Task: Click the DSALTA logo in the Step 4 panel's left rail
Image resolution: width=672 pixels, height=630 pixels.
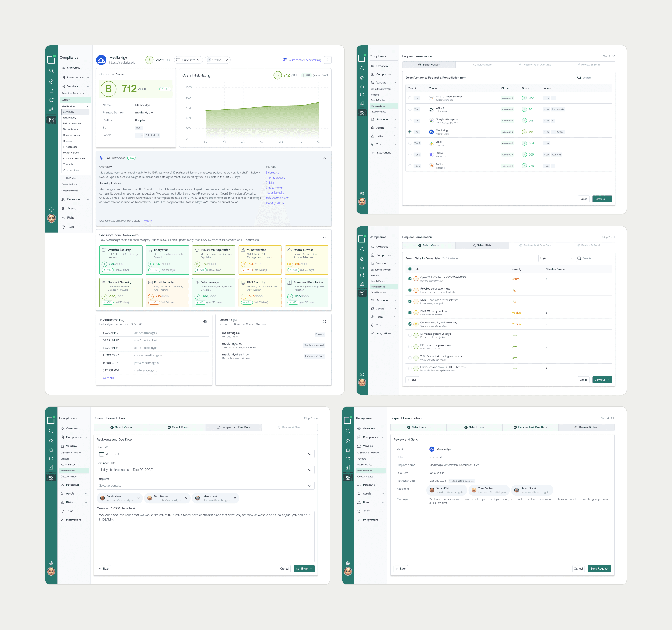Action: tap(348, 420)
